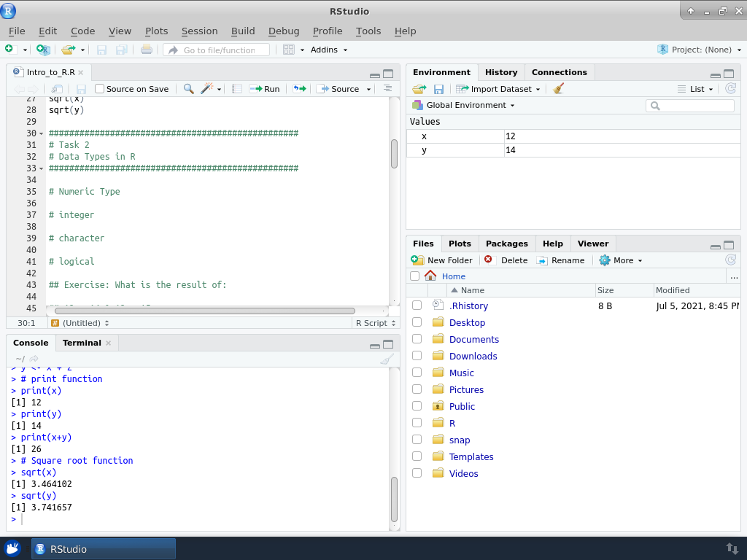This screenshot has width=747, height=560.
Task: Click the compile report notebook icon
Action: click(x=237, y=89)
